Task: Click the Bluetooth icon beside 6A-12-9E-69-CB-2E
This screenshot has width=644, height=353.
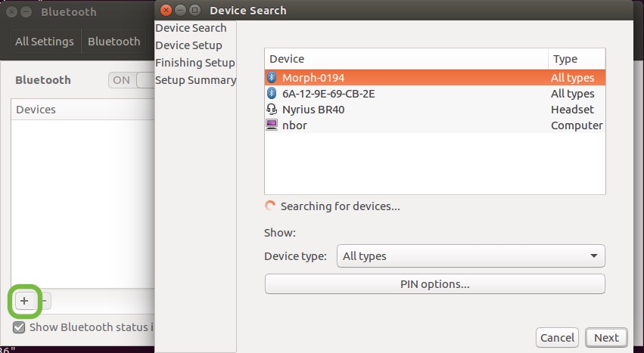Action: point(272,93)
